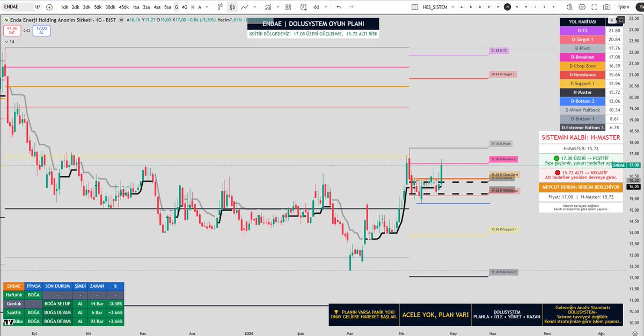Viewport: 644px width, 336px height.
Task: Select the 1sa timeframe
Action: coord(136,8)
